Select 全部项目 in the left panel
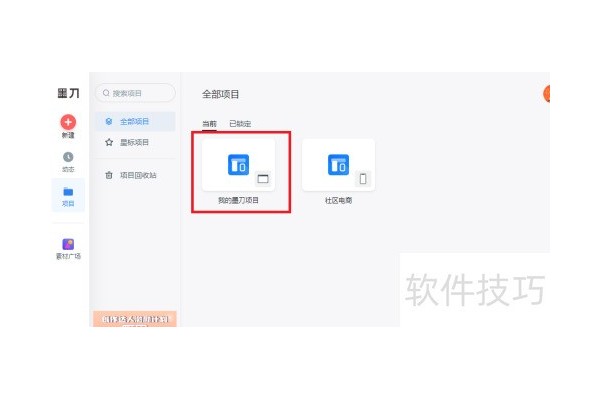The width and height of the screenshot is (600, 400). pyautogui.click(x=135, y=122)
